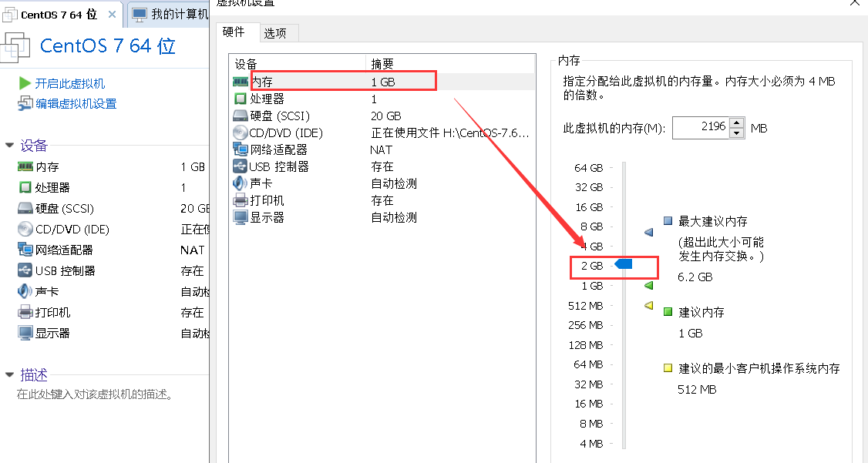Increase memory with the up stepper arrow
This screenshot has height=463, width=868.
point(737,122)
